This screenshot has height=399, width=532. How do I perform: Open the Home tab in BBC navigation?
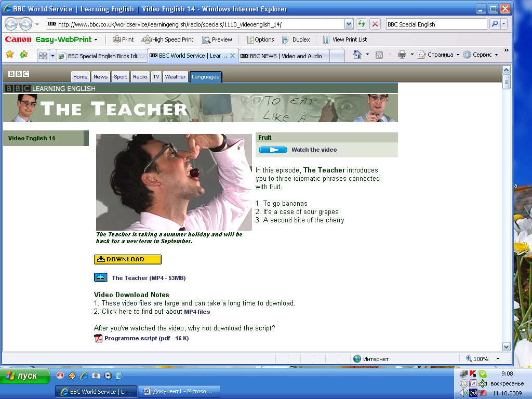coord(81,77)
